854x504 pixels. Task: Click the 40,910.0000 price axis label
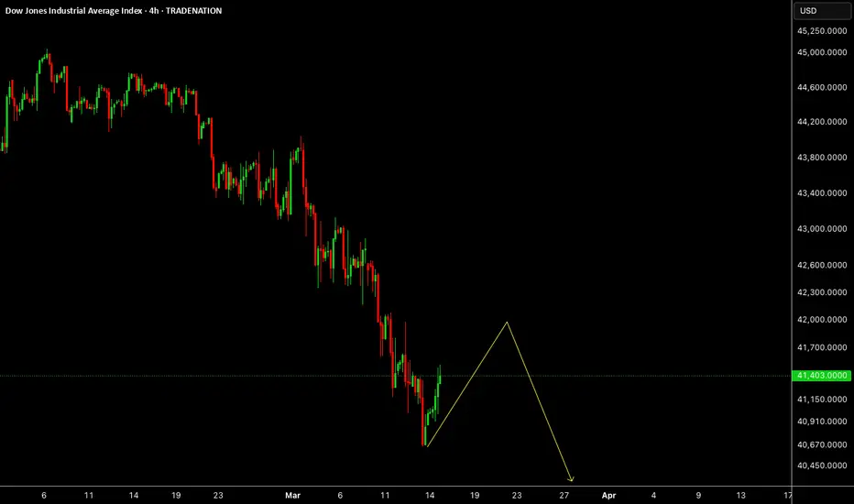coord(822,422)
